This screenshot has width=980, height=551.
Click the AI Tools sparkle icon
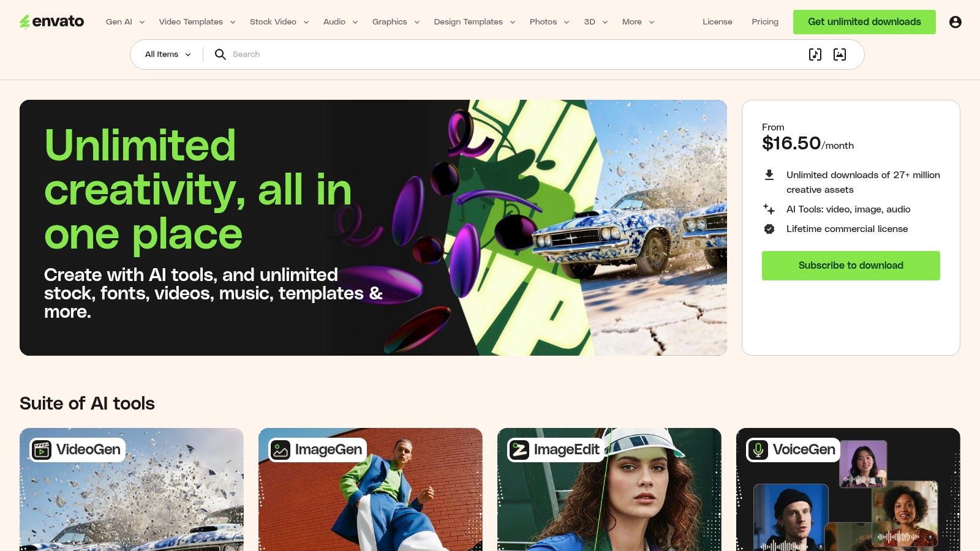pos(769,209)
